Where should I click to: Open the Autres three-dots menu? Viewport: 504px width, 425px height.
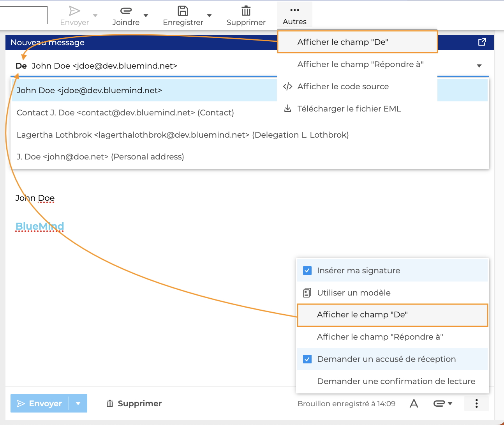(x=294, y=16)
